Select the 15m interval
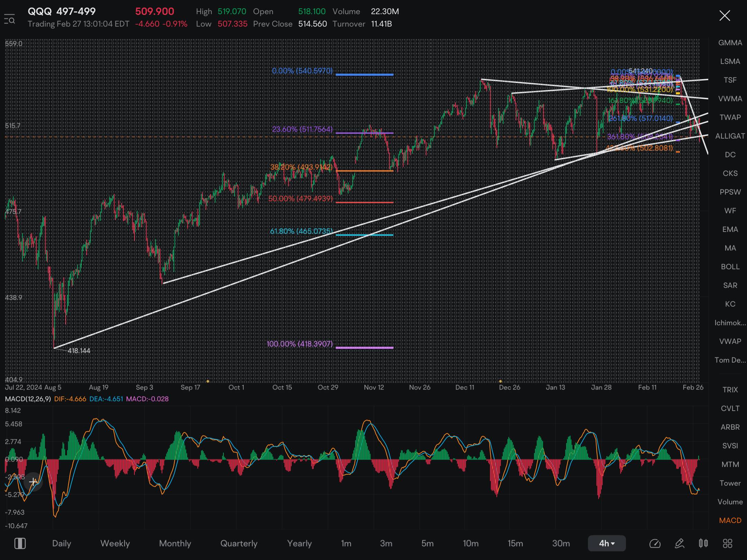The width and height of the screenshot is (747, 560). point(515,543)
